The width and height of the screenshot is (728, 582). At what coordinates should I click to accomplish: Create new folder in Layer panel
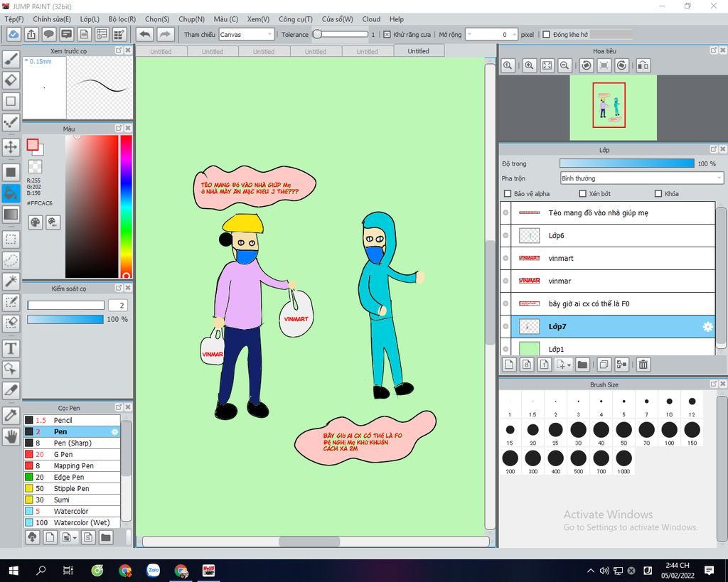(x=582, y=365)
